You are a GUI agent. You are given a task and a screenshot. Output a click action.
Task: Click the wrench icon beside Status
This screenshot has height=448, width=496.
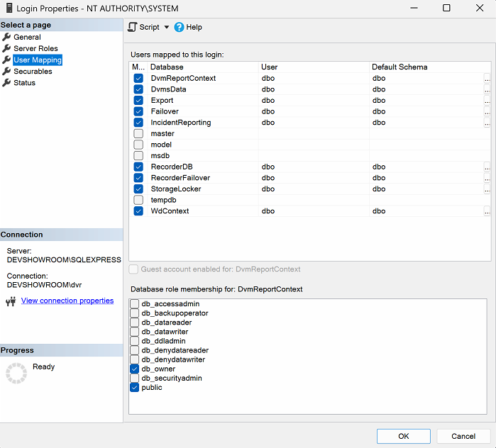(7, 83)
